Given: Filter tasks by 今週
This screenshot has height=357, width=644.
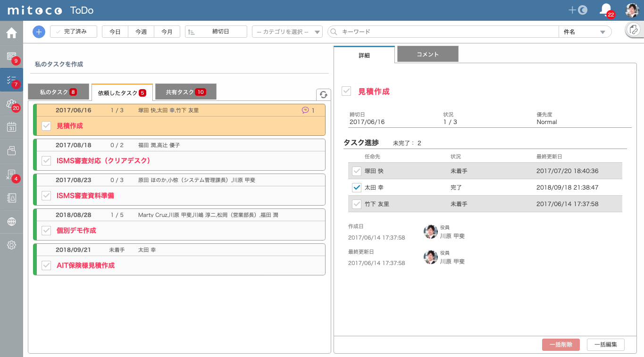Looking at the screenshot, I should click(141, 32).
